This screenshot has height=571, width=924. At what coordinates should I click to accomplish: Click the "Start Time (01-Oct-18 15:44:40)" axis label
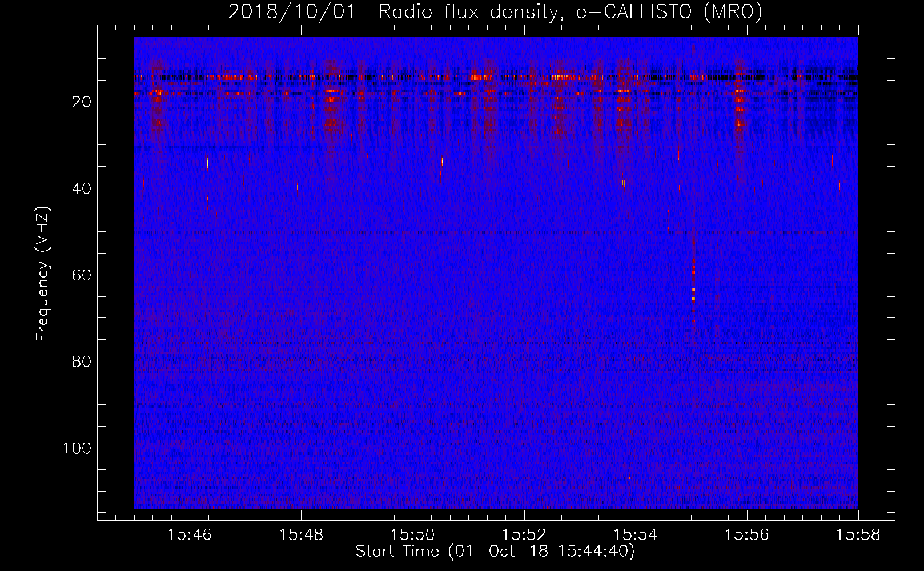(x=495, y=552)
